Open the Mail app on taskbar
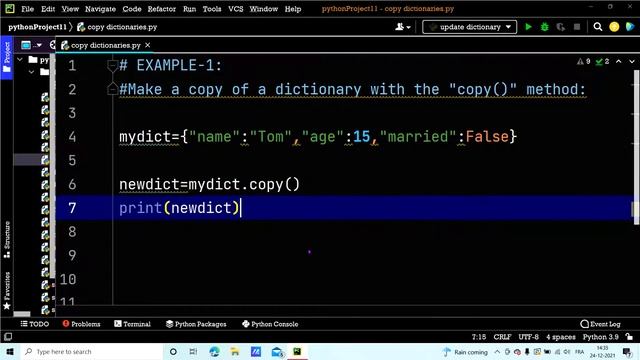Image resolution: width=640 pixels, height=360 pixels. coord(277,351)
